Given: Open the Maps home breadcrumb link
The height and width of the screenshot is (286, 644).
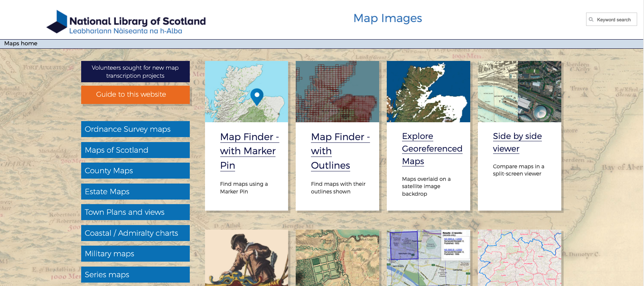Looking at the screenshot, I should 21,43.
